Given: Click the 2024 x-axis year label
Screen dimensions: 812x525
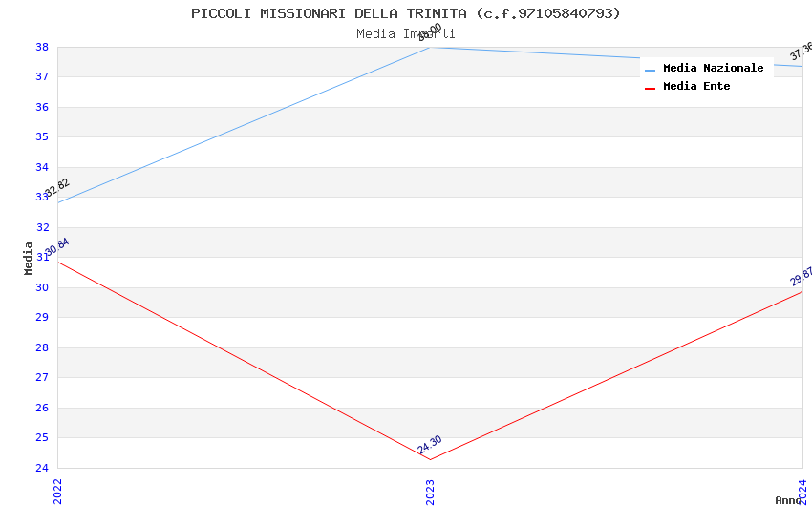Looking at the screenshot, I should coord(802,492).
